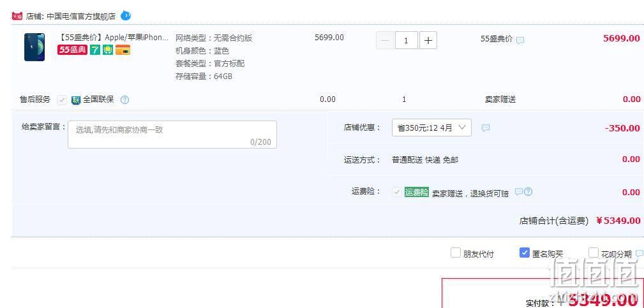Click the quantity input field showing 1
Screen dimensions: 644x308
click(x=406, y=40)
